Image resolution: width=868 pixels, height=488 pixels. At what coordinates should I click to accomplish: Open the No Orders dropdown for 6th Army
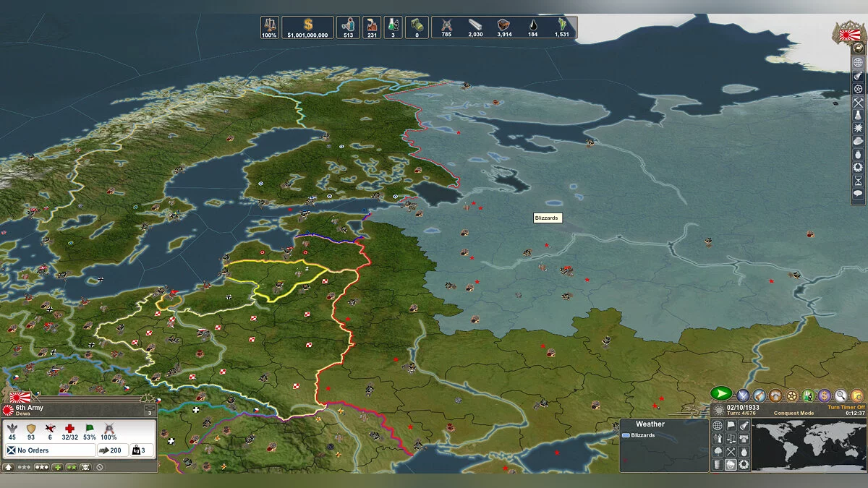(51, 450)
